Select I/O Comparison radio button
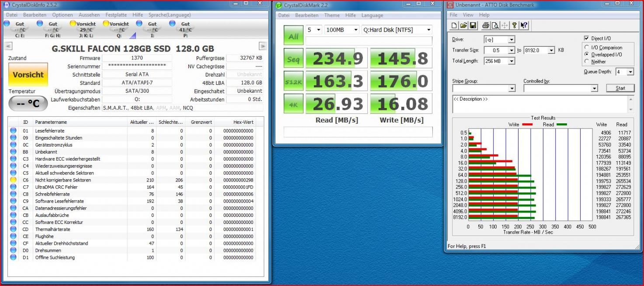644x286 pixels. pos(587,47)
